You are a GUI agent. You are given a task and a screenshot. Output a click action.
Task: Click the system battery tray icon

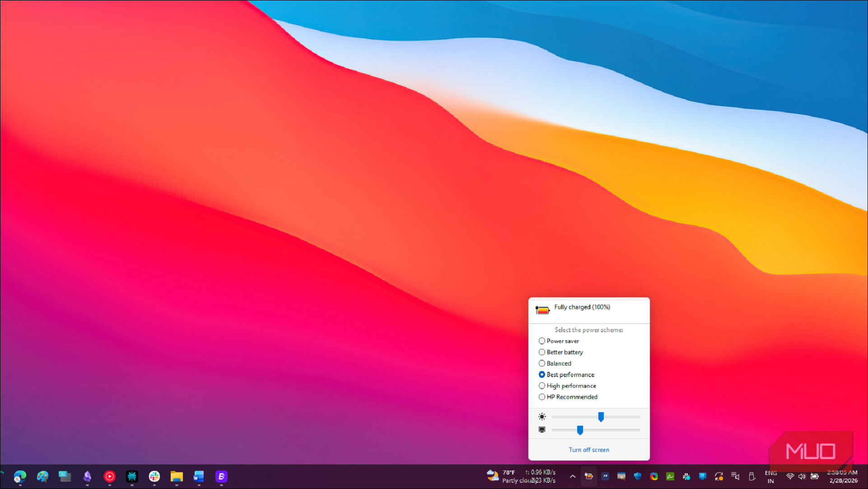[x=815, y=476]
